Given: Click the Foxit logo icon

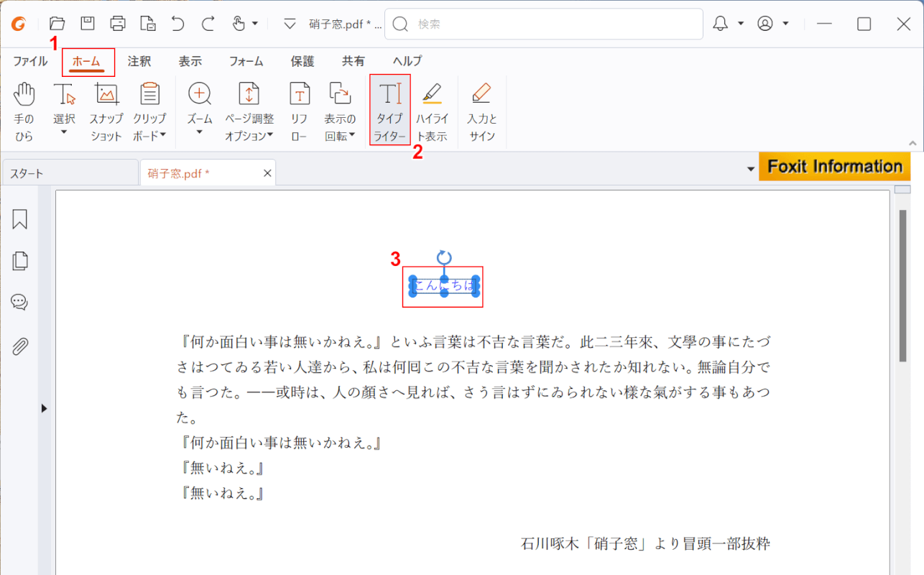Looking at the screenshot, I should [19, 24].
